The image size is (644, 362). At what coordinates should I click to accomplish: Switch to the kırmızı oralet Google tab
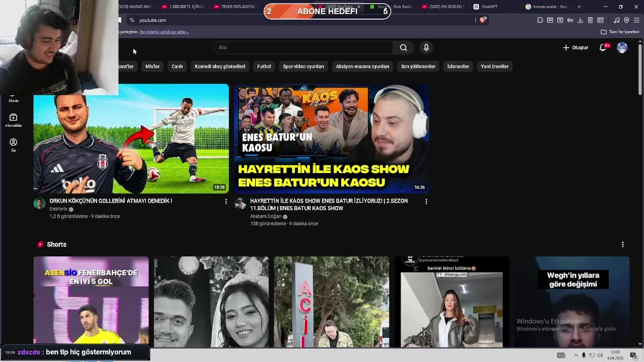click(547, 7)
